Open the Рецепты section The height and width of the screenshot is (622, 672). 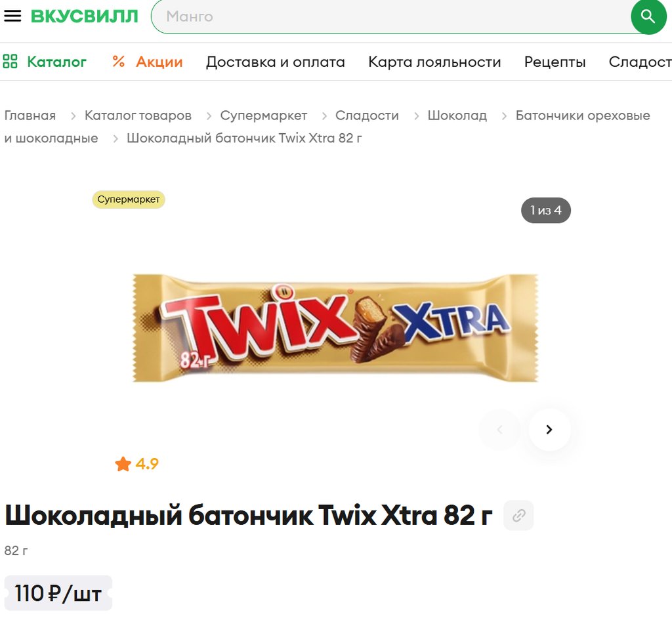click(555, 62)
